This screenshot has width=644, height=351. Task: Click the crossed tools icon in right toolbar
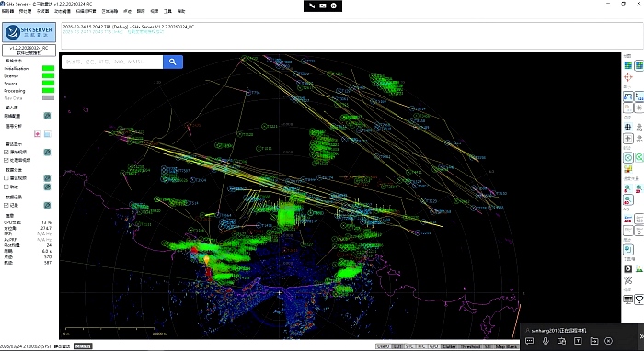point(628,280)
